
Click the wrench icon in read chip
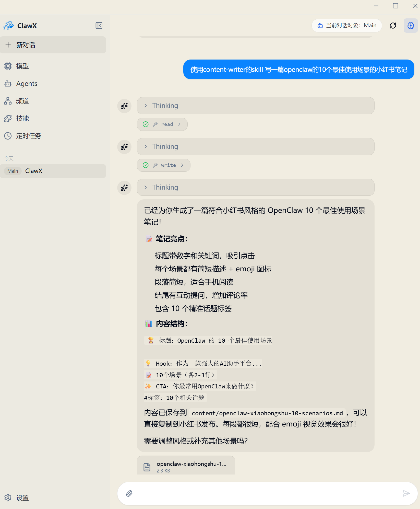pos(155,124)
